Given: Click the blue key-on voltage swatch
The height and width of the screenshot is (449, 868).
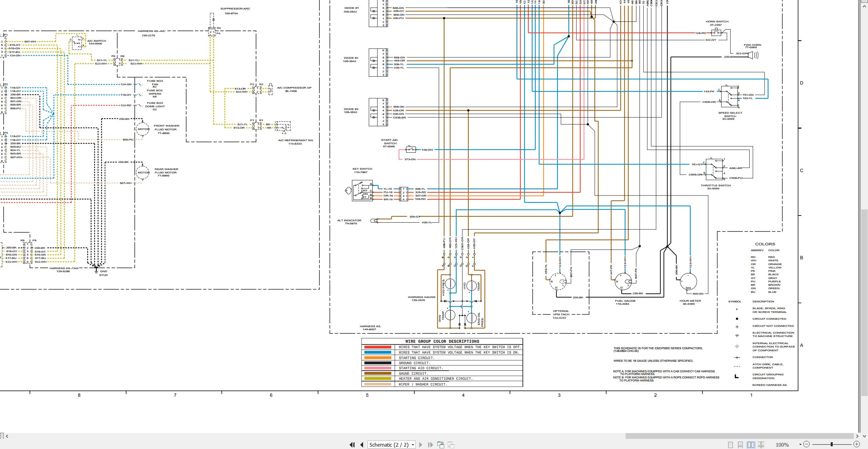Looking at the screenshot, I should [x=378, y=353].
